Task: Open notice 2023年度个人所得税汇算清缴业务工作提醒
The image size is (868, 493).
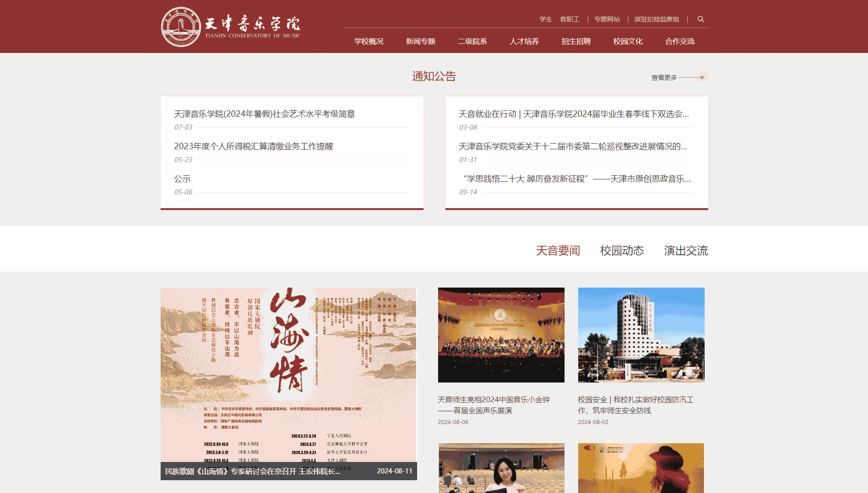Action: pyautogui.click(x=254, y=147)
